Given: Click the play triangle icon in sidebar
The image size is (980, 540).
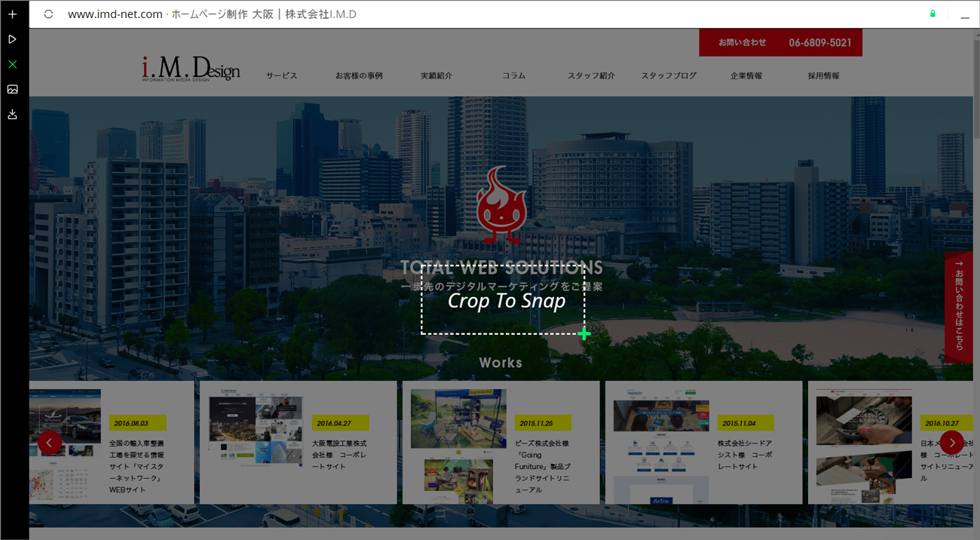Looking at the screenshot, I should 12,38.
